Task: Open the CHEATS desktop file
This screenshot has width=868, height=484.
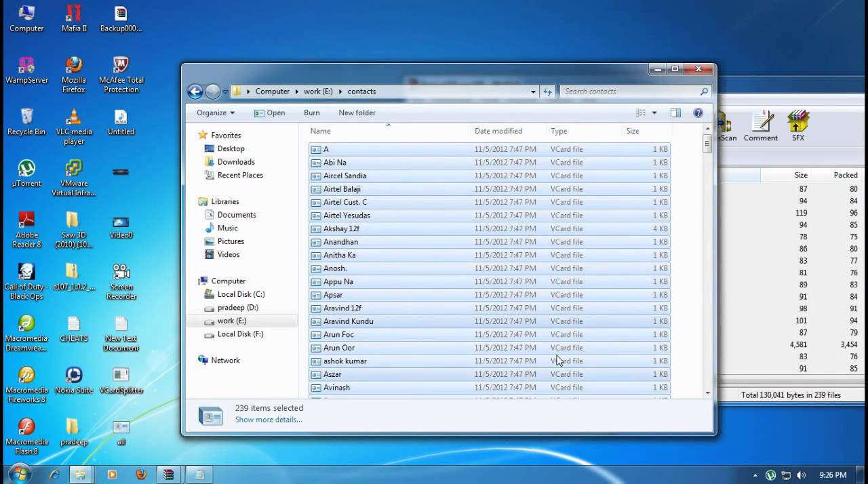Action: (74, 329)
